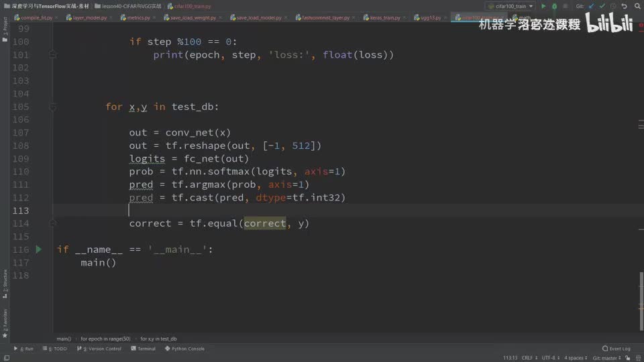Viewport: 644px width, 362px height.
Task: Change UTF-8 file encoding
Action: pos(550,358)
